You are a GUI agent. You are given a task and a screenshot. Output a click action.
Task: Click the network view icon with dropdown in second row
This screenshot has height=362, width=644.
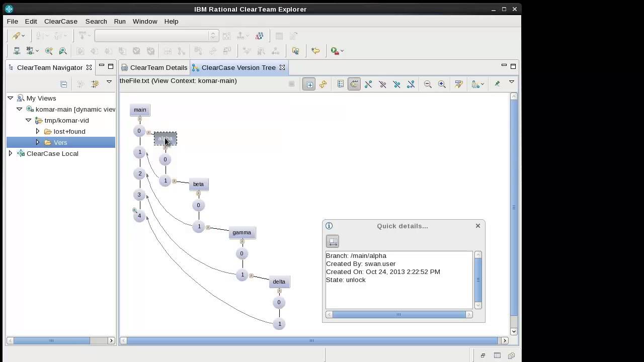point(31,51)
